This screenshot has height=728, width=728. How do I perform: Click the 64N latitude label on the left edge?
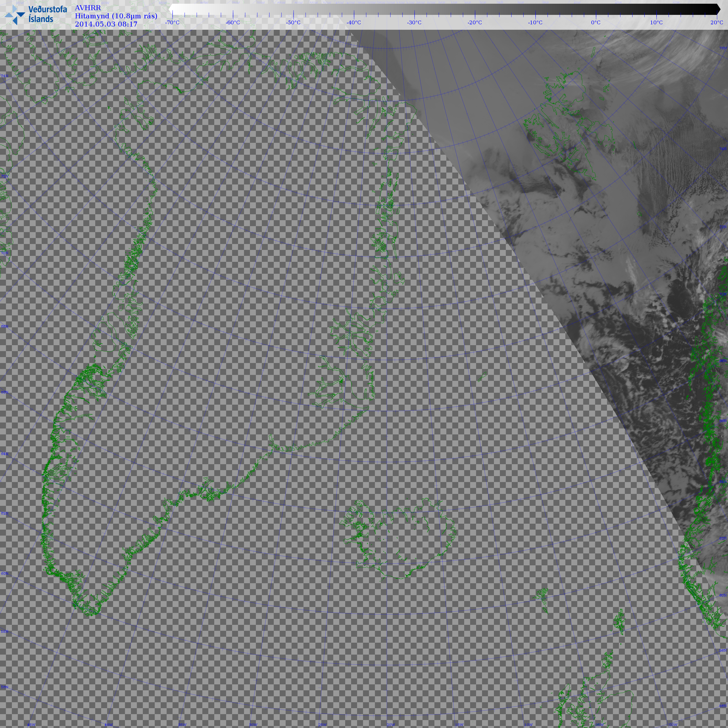4,454
